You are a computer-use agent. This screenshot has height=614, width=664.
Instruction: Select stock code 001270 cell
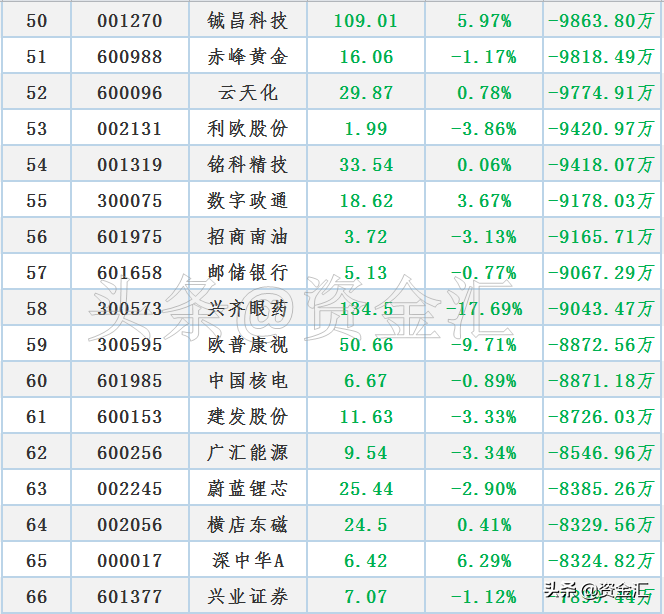point(130,21)
